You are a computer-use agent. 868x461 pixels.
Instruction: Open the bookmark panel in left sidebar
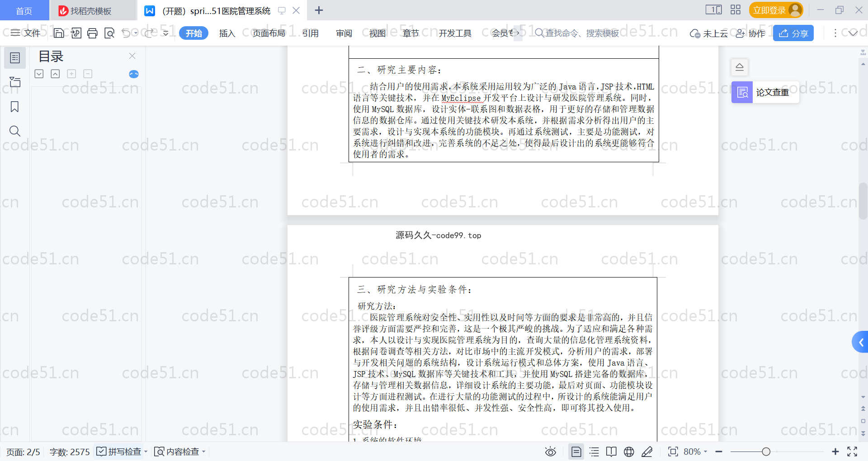[x=14, y=107]
